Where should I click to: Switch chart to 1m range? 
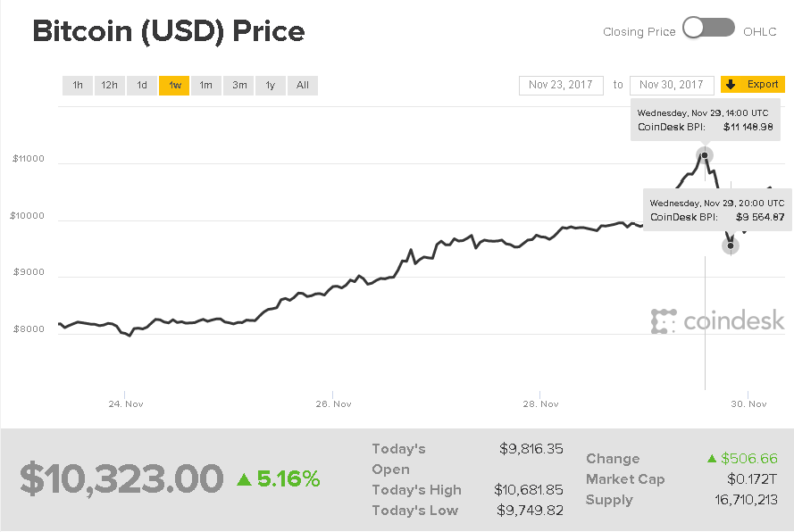(206, 86)
